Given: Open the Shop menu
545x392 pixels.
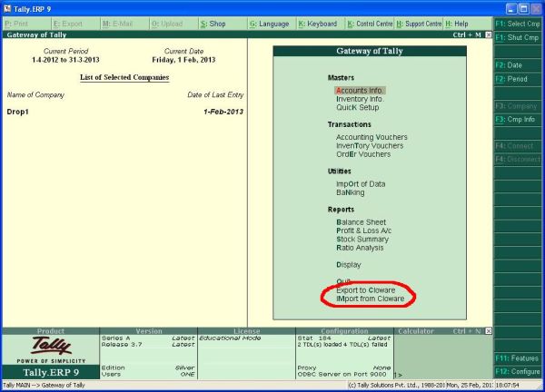Looking at the screenshot, I should (213, 24).
